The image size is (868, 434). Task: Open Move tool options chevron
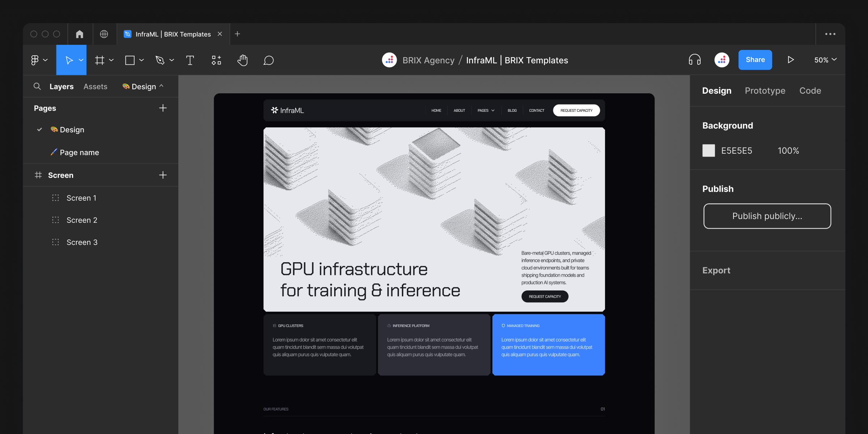pyautogui.click(x=81, y=60)
